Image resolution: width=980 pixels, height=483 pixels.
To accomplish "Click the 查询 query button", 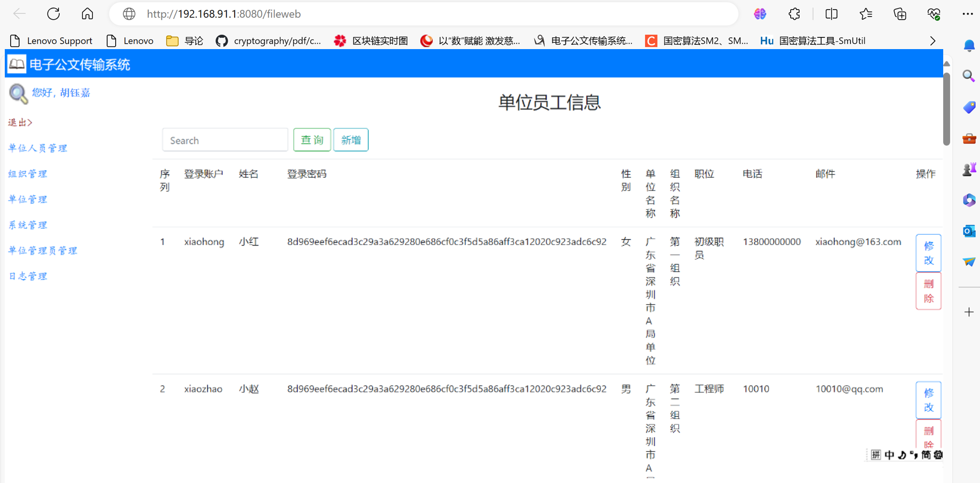I will pyautogui.click(x=312, y=140).
